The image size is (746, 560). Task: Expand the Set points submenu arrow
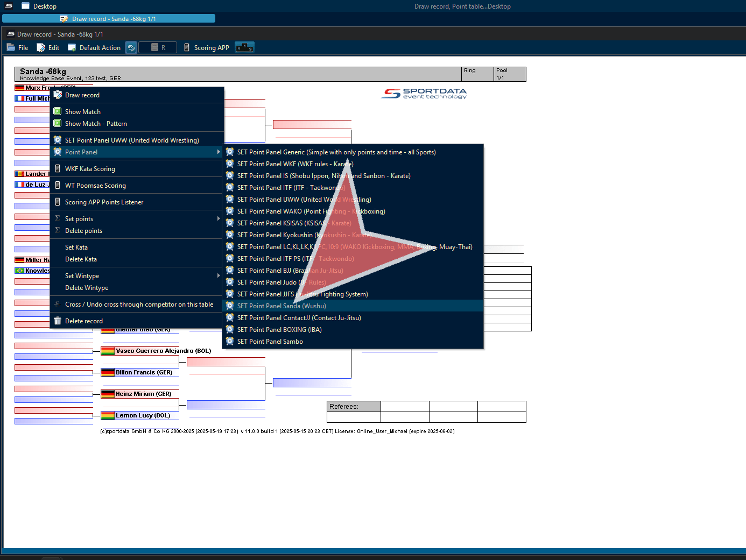(218, 219)
